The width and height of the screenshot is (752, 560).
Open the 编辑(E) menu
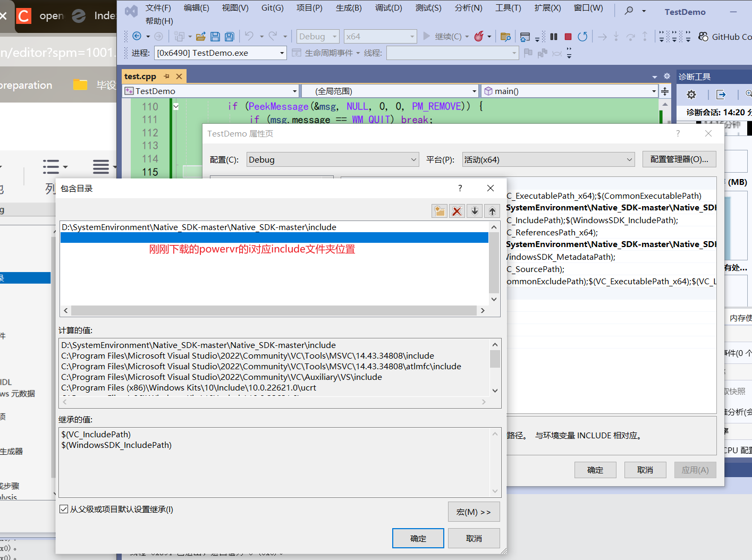tap(197, 8)
